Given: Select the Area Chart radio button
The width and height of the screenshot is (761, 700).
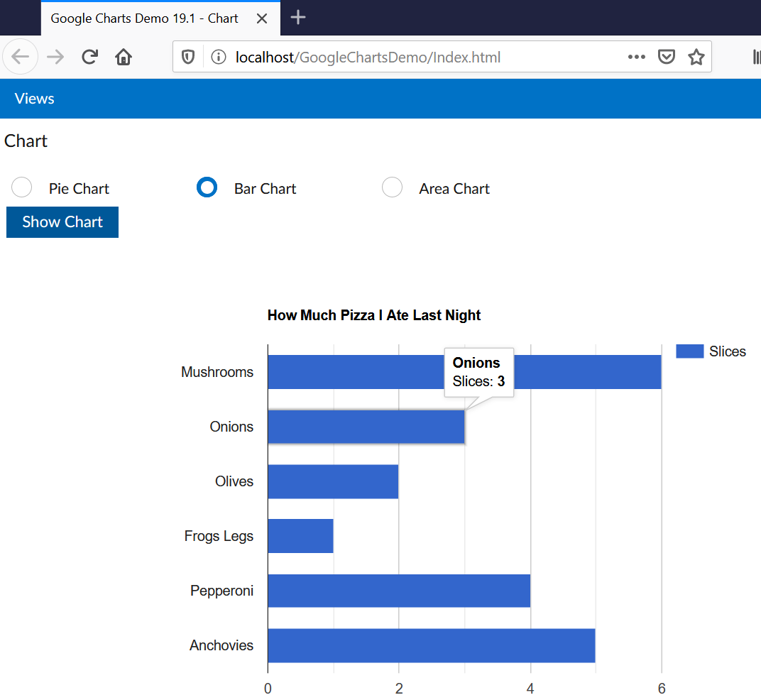Looking at the screenshot, I should pos(392,187).
